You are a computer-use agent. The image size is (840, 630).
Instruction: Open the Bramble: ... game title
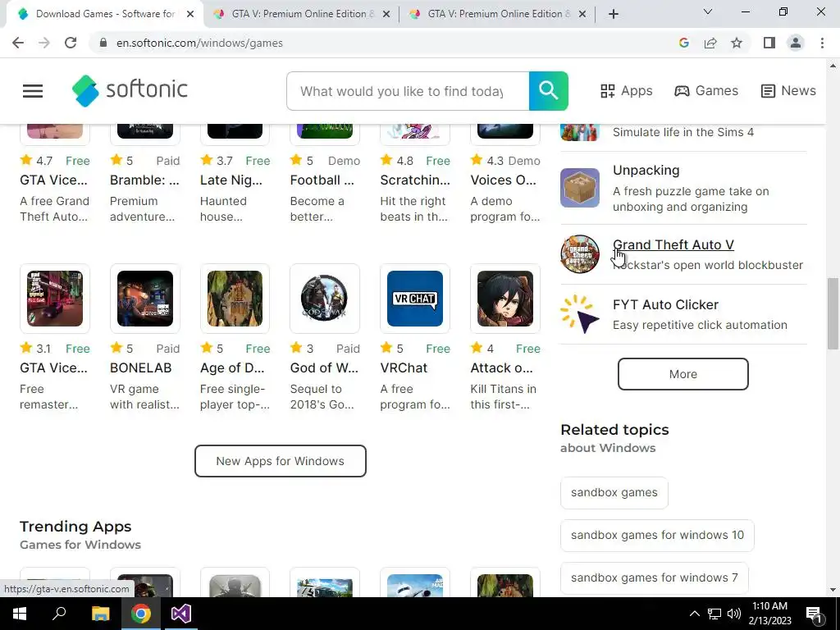[x=144, y=180]
